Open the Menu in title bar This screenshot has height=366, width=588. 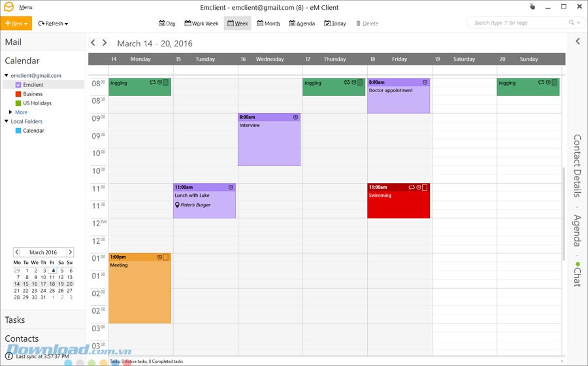coord(25,7)
